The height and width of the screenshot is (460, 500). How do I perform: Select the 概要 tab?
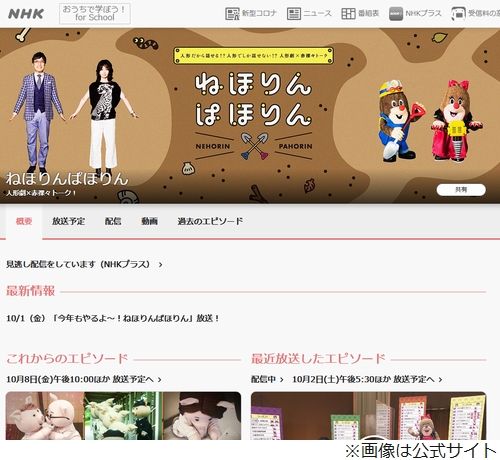tap(24, 221)
